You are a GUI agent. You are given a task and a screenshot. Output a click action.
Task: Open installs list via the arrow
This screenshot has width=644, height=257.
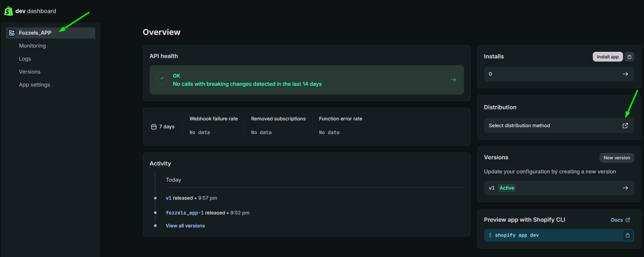point(625,74)
